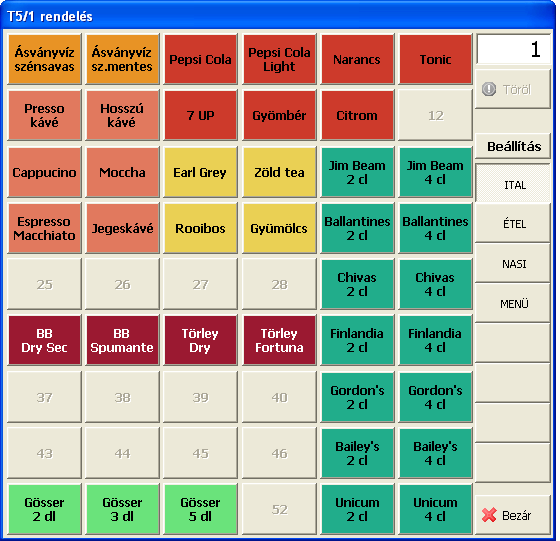
Task: Order BB Dry Sec
Action: tap(44, 340)
